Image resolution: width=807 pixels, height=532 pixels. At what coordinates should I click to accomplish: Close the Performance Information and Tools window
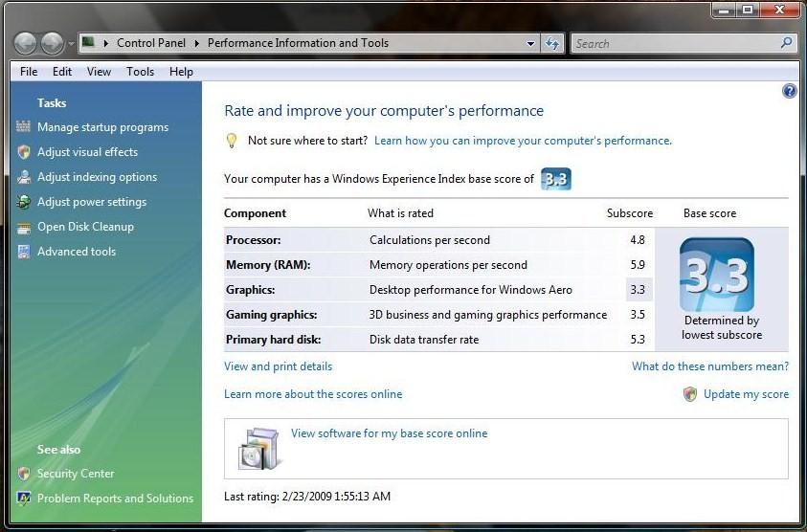[x=780, y=10]
